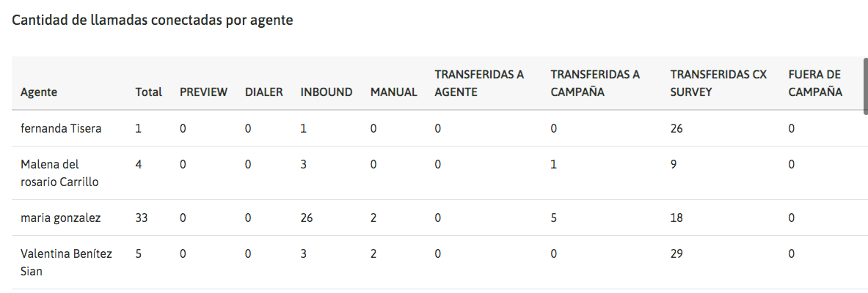Select fernanda Tisera's CX Survey value 26
The width and height of the screenshot is (868, 293).
point(676,129)
